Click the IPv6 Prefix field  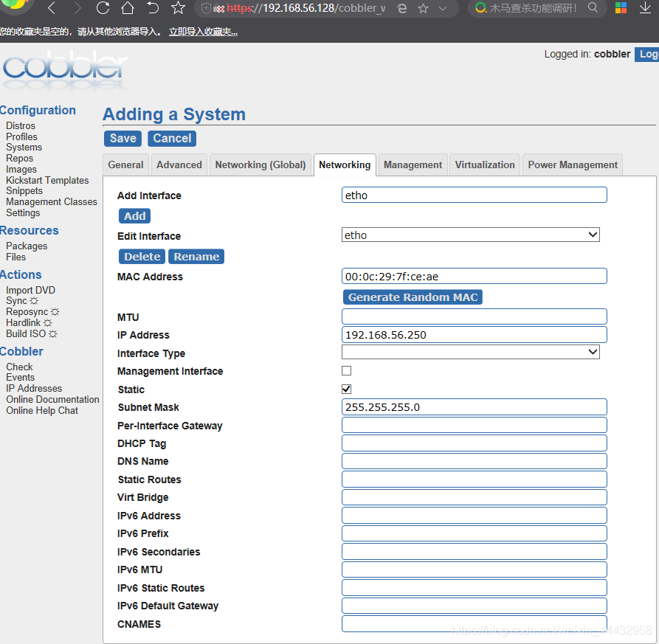point(474,533)
